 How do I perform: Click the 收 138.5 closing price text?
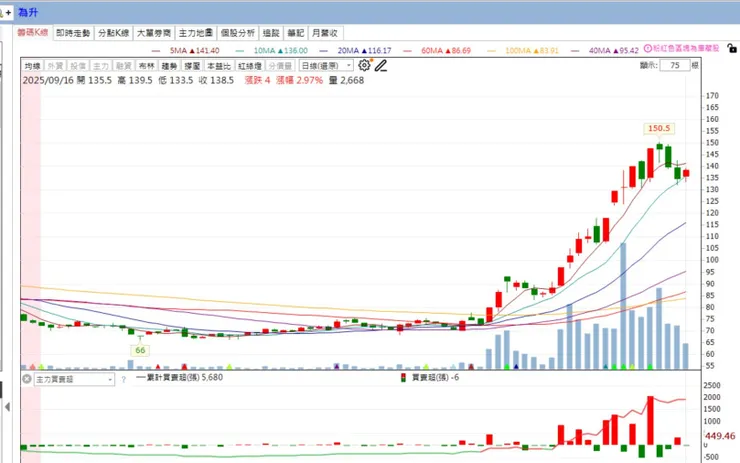tap(216, 80)
